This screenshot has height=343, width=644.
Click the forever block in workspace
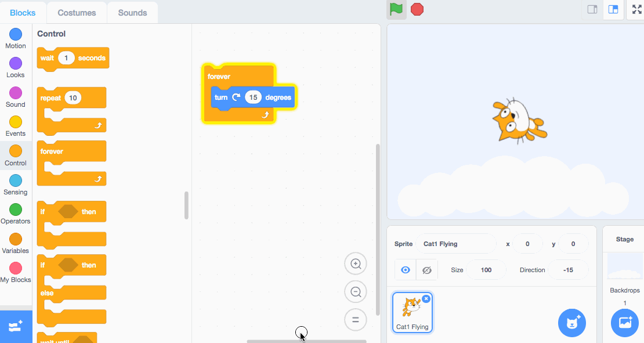pos(219,77)
